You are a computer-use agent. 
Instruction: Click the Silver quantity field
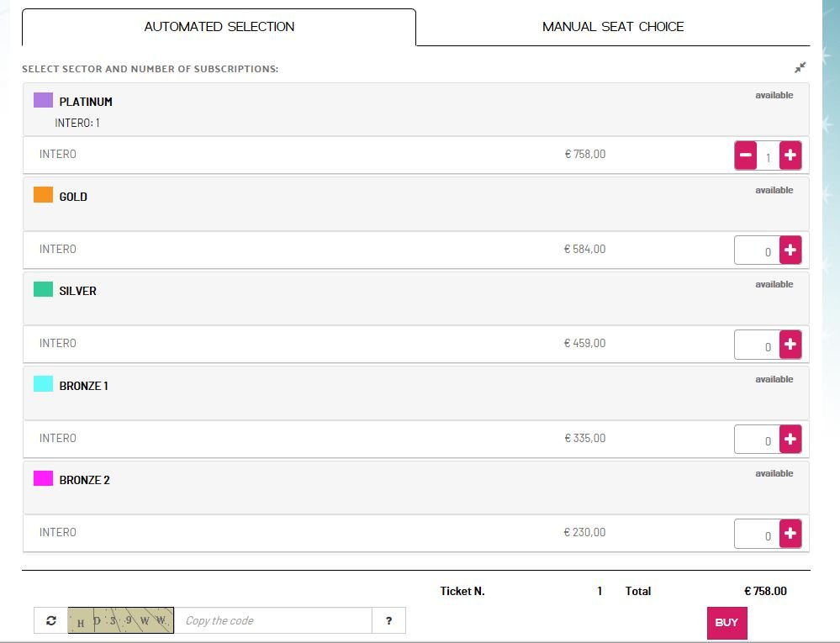[758, 345]
